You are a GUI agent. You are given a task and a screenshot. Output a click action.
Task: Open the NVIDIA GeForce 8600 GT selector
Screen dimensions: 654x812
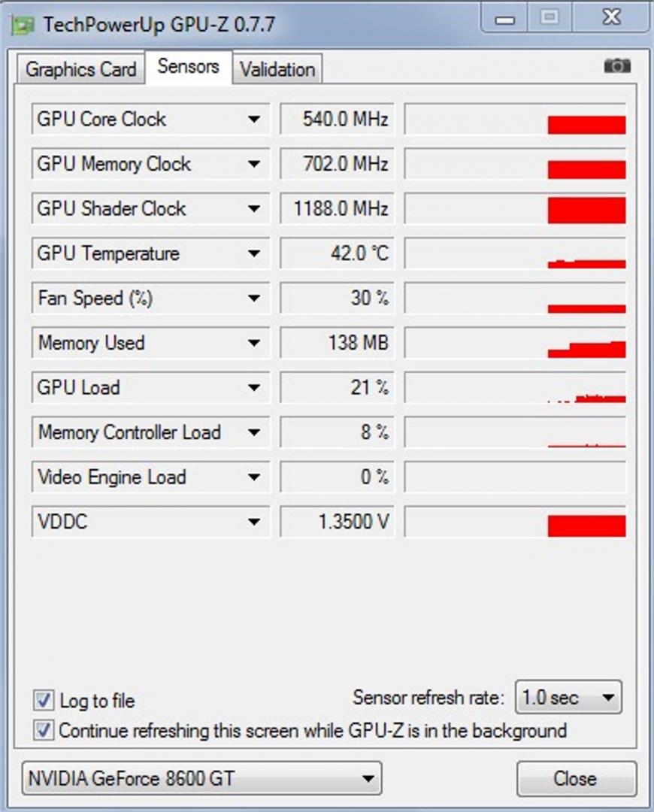pyautogui.click(x=202, y=778)
